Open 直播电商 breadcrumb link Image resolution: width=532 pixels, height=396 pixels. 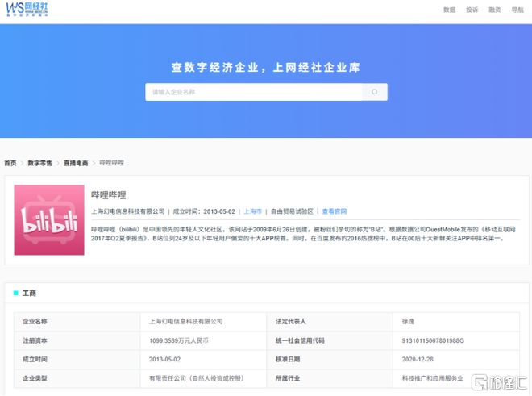[76, 163]
